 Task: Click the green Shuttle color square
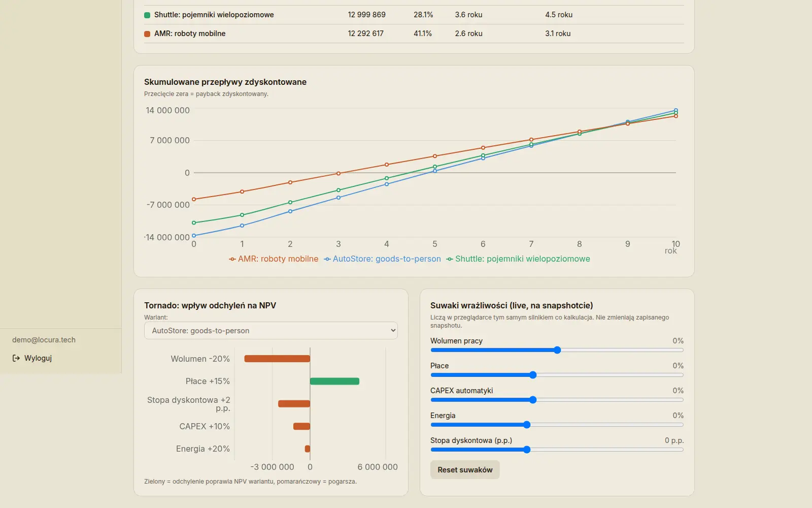(x=147, y=15)
